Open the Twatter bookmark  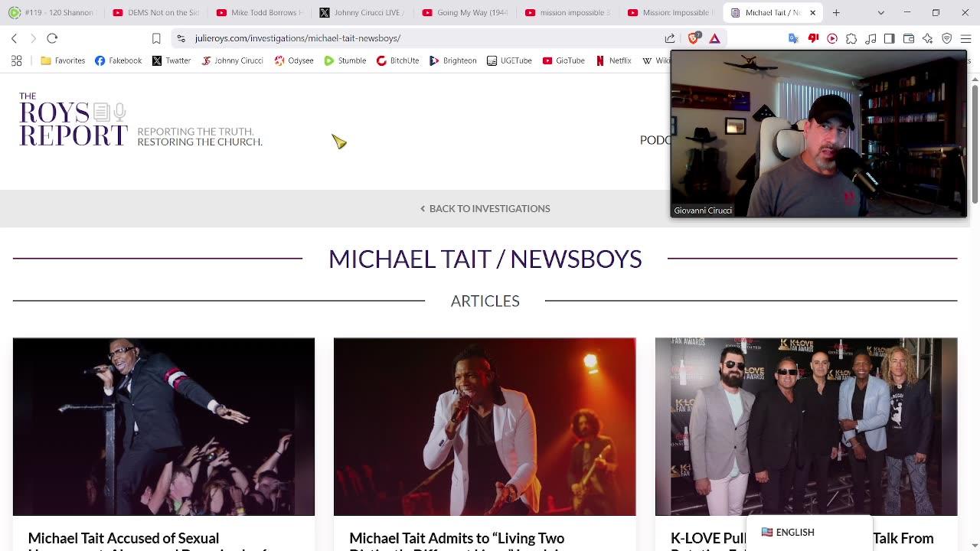coord(171,60)
